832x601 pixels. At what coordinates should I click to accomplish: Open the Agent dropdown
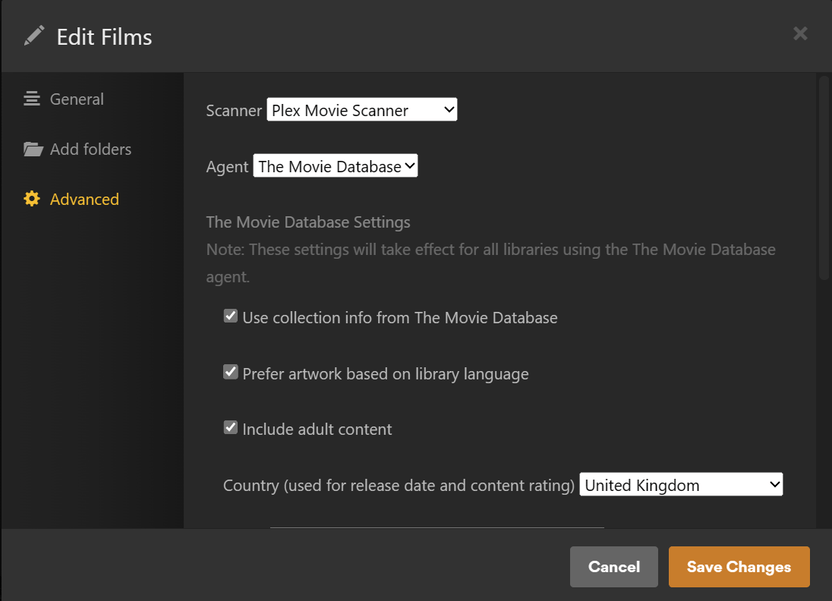coord(335,166)
